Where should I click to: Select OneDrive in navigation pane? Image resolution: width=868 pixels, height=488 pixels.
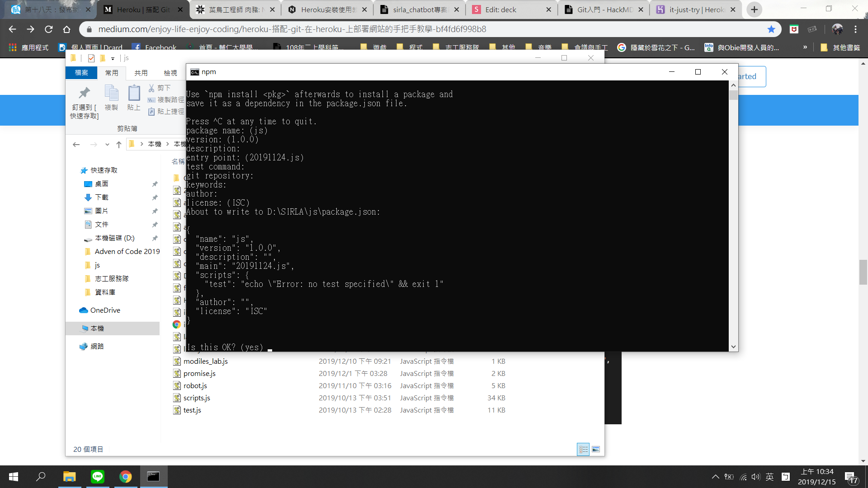pos(105,310)
